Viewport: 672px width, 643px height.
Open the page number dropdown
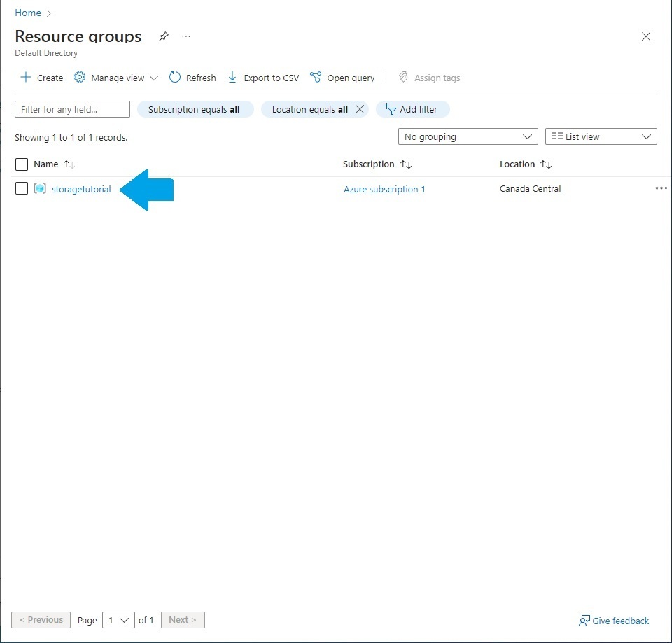click(x=119, y=620)
